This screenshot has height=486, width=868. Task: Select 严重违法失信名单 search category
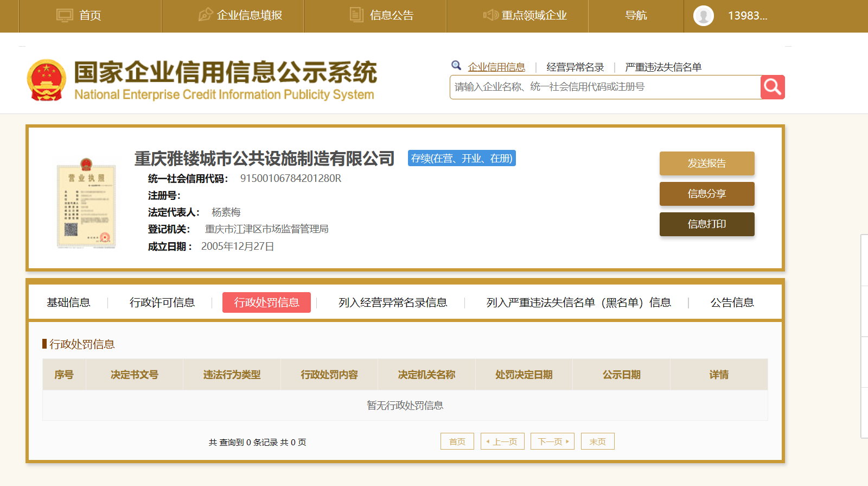[x=663, y=67]
